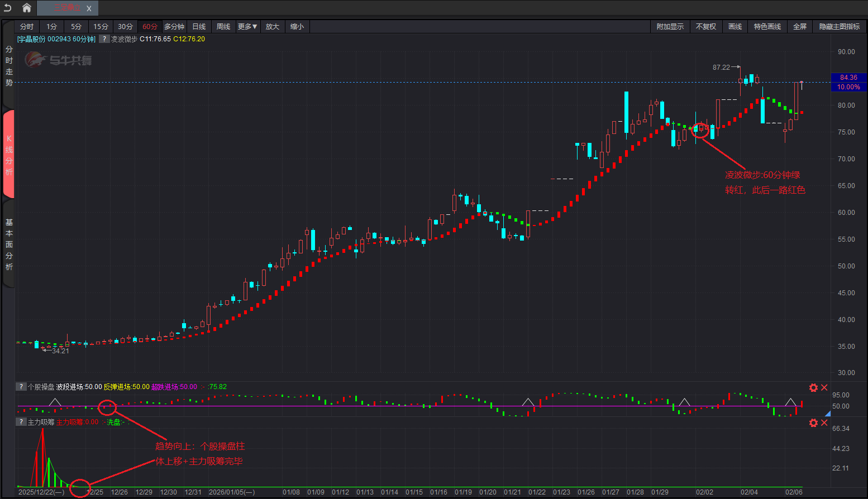This screenshot has width=868, height=499.
Task: Go to the home page icon
Action: (x=26, y=8)
